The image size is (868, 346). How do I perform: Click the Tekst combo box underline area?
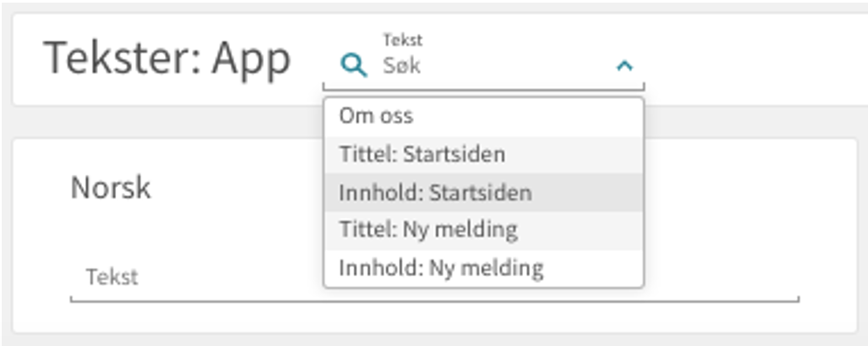484,86
